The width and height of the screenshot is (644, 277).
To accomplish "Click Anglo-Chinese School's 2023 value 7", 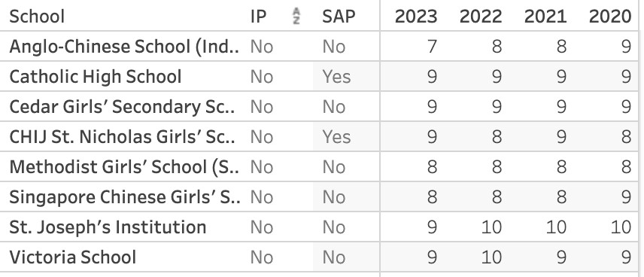I will tap(432, 47).
